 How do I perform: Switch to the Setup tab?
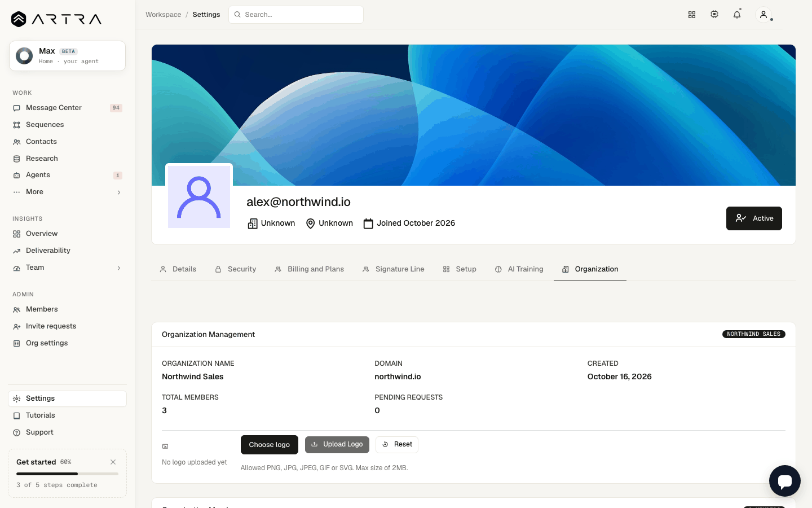(x=460, y=269)
